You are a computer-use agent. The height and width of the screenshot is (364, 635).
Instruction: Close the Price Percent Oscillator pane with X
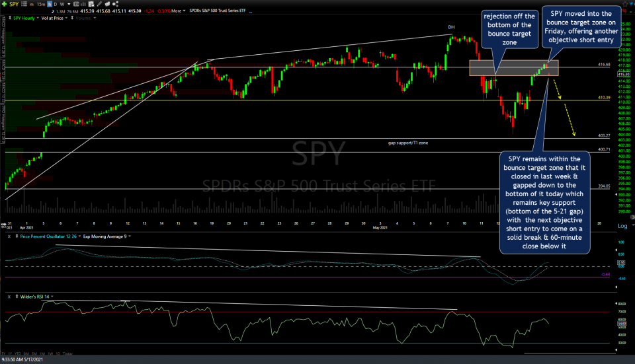pyautogui.click(x=9, y=237)
